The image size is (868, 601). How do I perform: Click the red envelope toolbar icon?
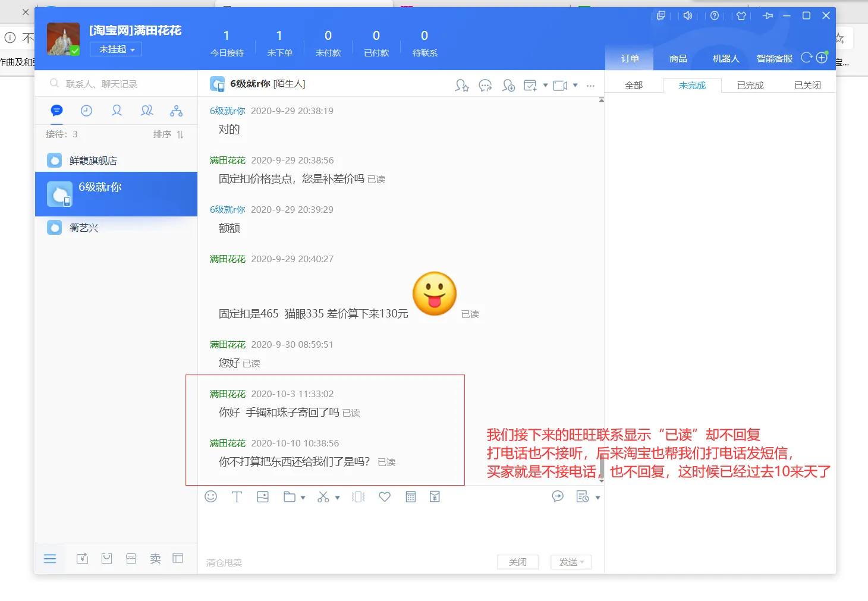click(x=435, y=496)
